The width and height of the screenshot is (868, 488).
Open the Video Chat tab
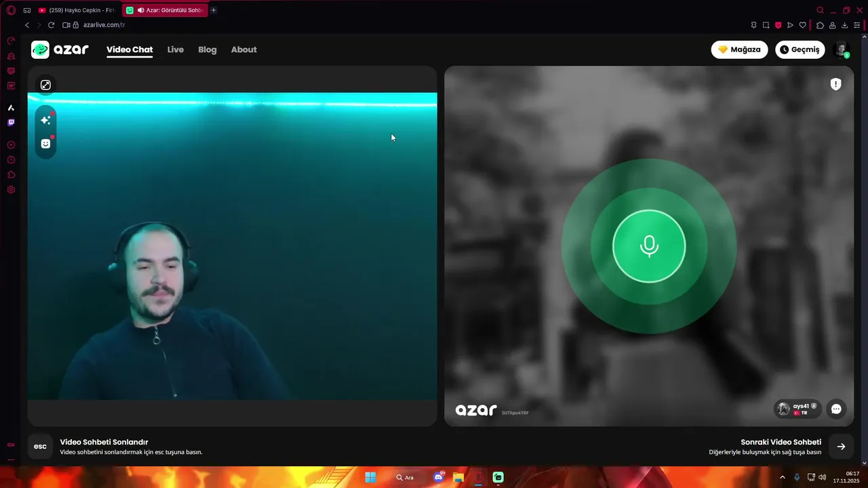tap(130, 49)
